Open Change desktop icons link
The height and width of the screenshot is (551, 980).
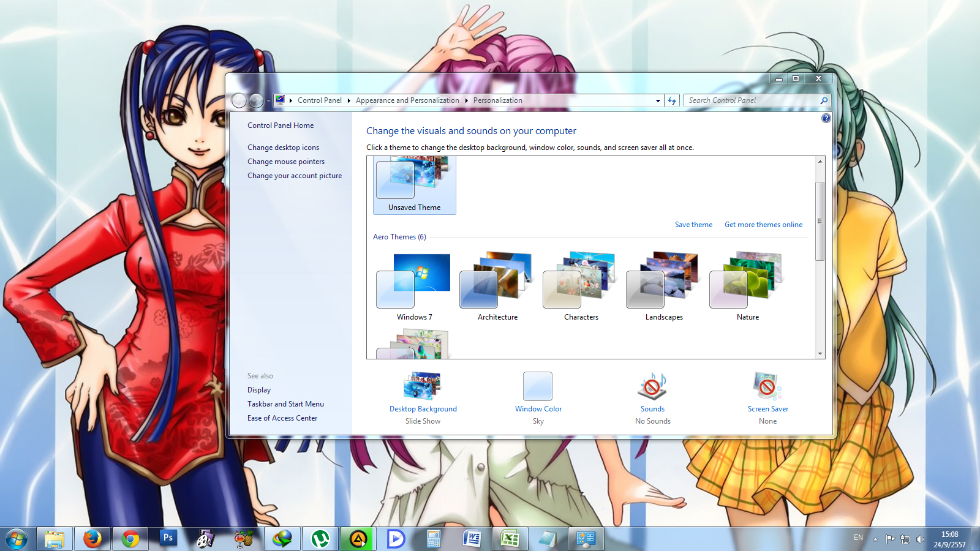click(283, 148)
